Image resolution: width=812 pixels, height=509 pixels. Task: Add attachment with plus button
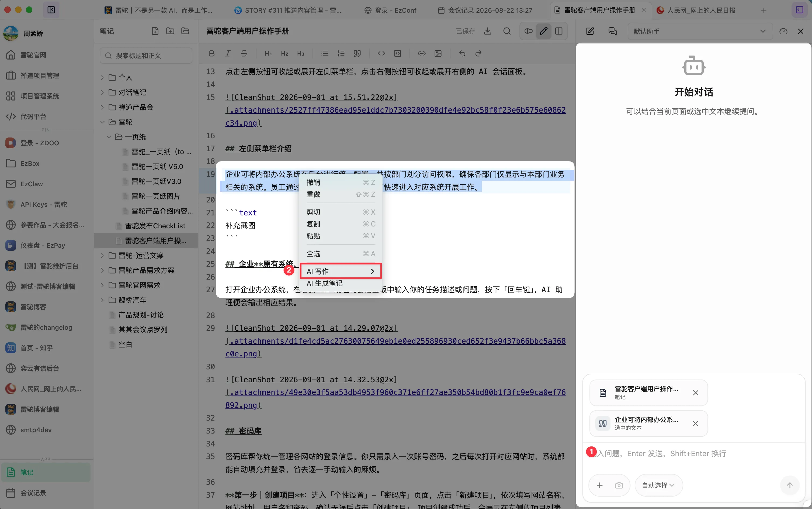click(599, 485)
